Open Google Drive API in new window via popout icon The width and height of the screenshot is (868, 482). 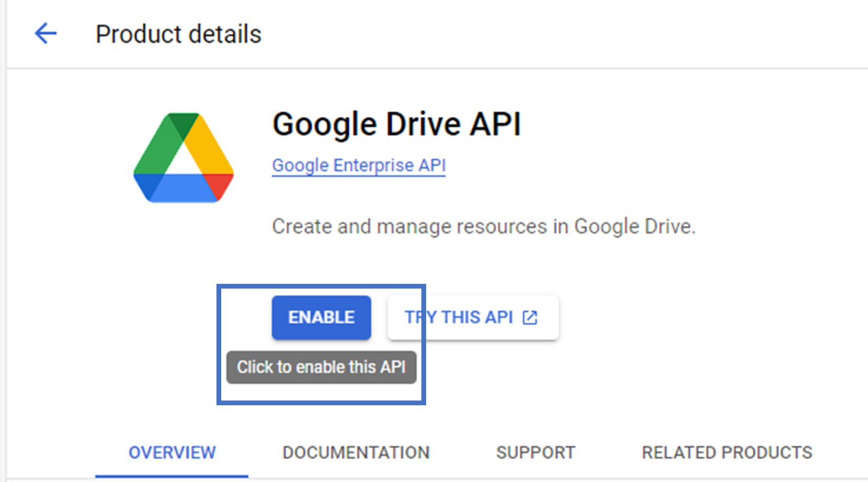click(530, 317)
